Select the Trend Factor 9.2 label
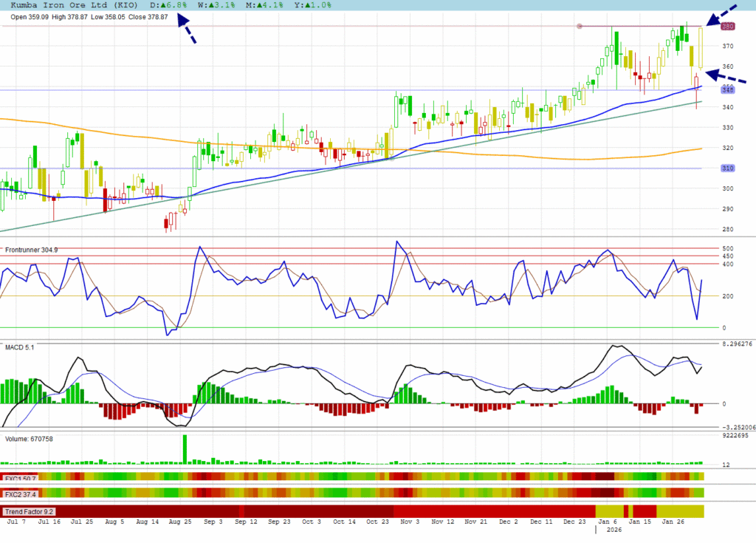This screenshot has width=756, height=543. point(29,511)
